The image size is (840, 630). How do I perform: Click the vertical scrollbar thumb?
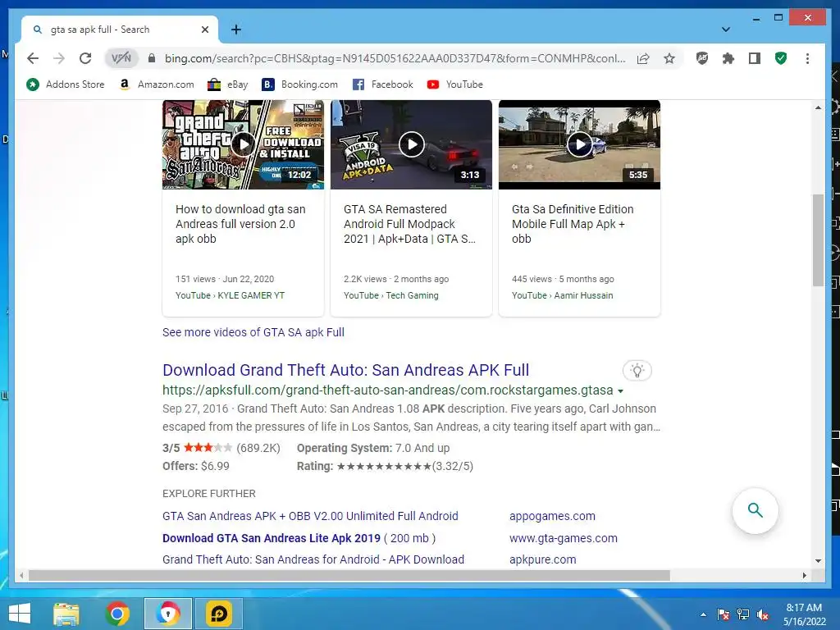(x=818, y=240)
